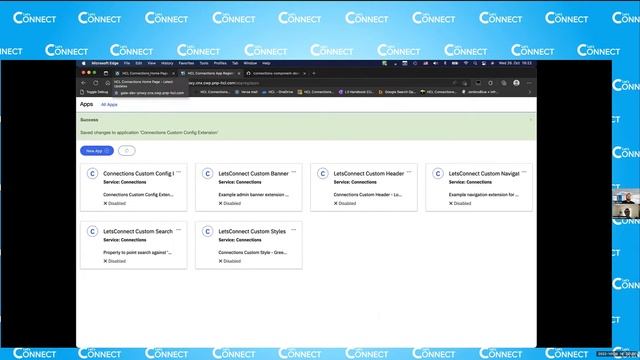Viewport: 640px width, 360px height.
Task: Open the LetsConnect Custom Header card
Action: tap(364, 187)
